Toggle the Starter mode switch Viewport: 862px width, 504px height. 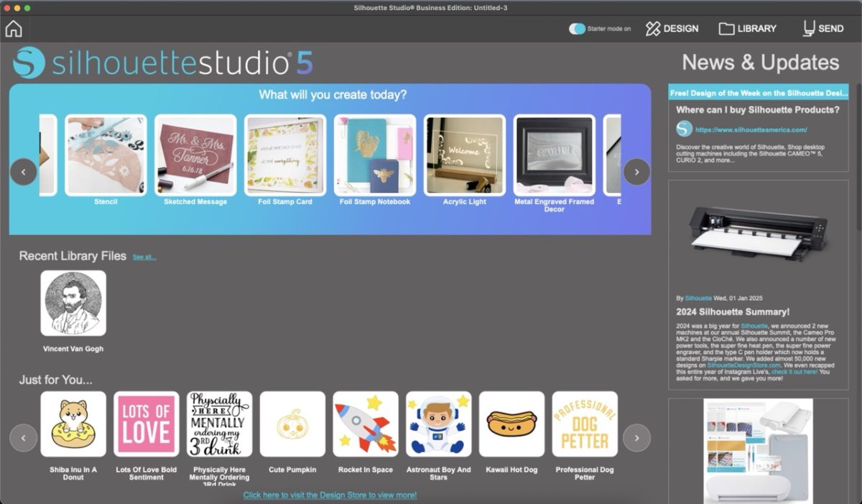point(577,29)
